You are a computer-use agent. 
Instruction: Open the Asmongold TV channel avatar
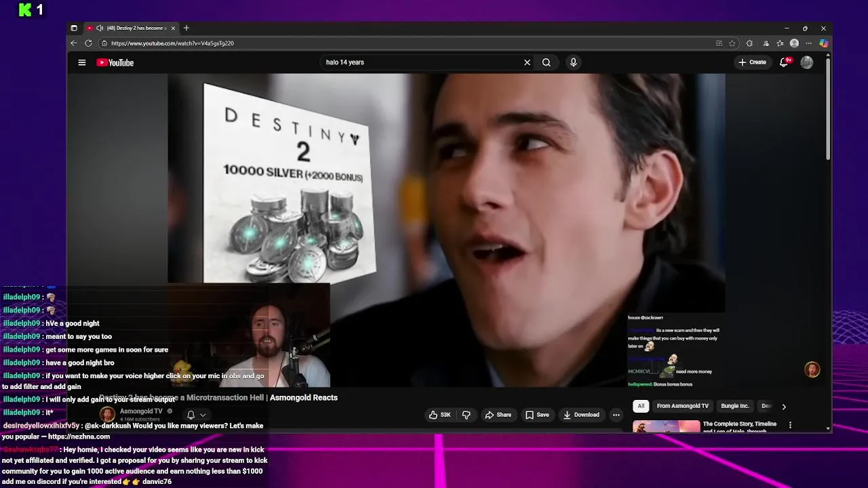click(x=107, y=414)
